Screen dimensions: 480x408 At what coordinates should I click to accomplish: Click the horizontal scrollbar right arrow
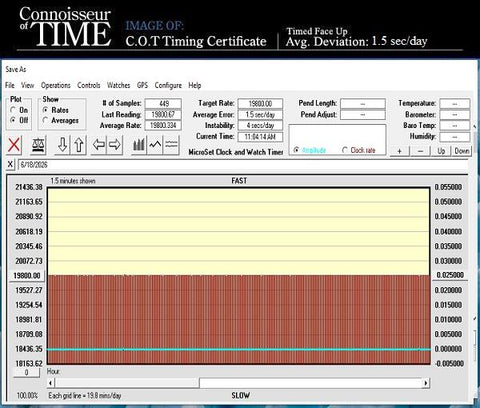(426, 383)
